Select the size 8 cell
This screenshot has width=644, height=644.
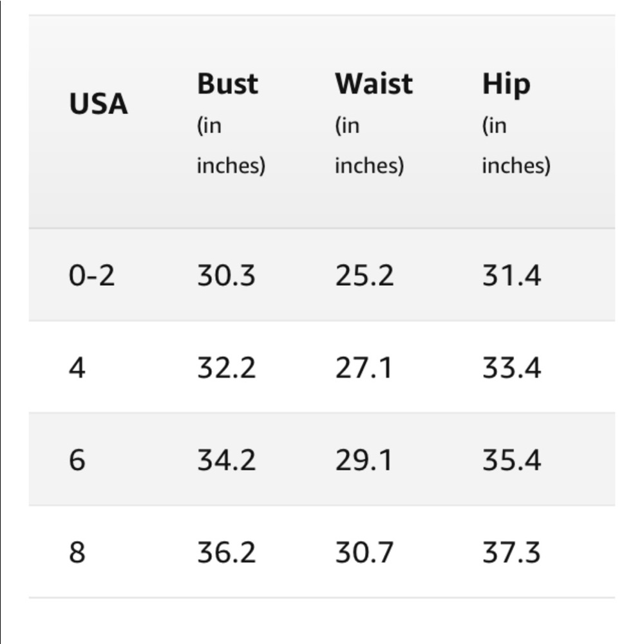(77, 553)
